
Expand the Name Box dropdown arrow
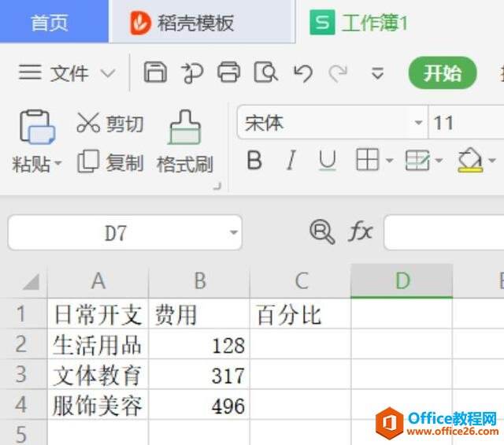[234, 232]
